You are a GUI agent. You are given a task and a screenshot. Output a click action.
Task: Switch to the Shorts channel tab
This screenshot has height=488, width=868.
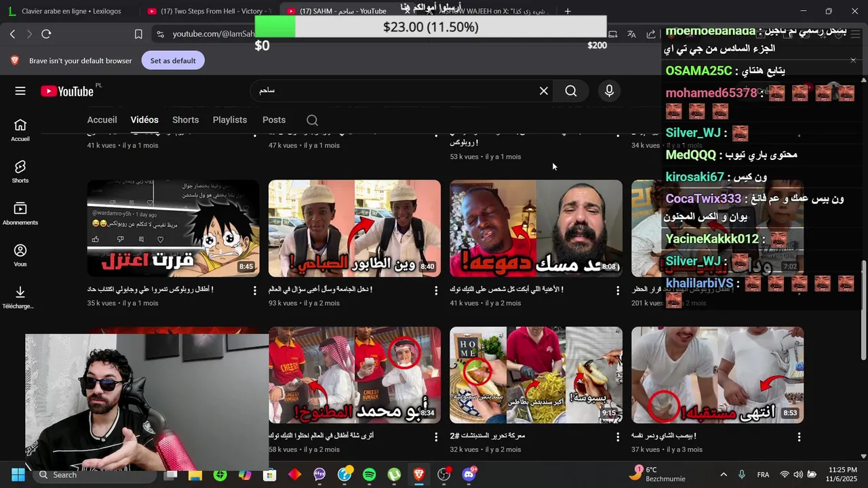tap(185, 120)
